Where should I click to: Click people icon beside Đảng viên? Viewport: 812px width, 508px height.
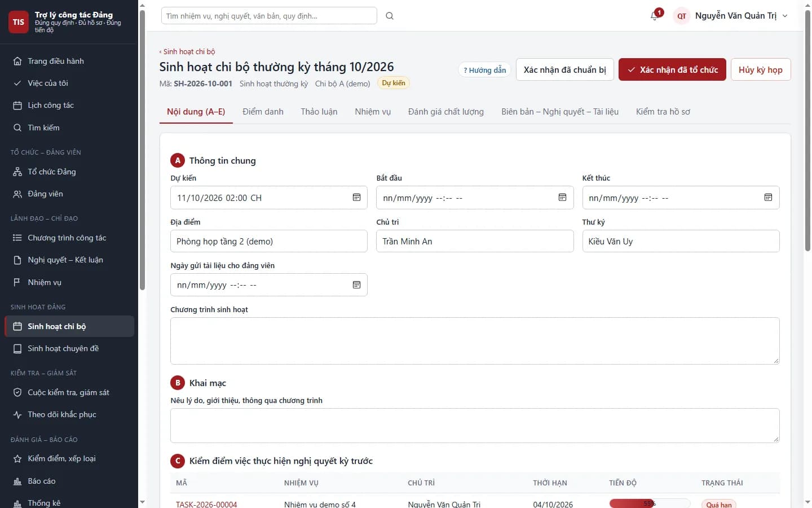tap(17, 194)
